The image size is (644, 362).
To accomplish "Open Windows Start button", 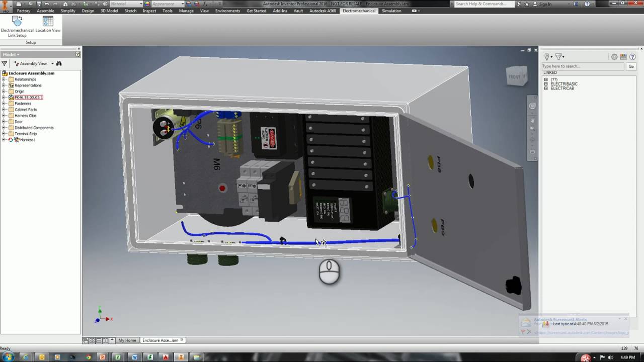I will pyautogui.click(x=8, y=357).
